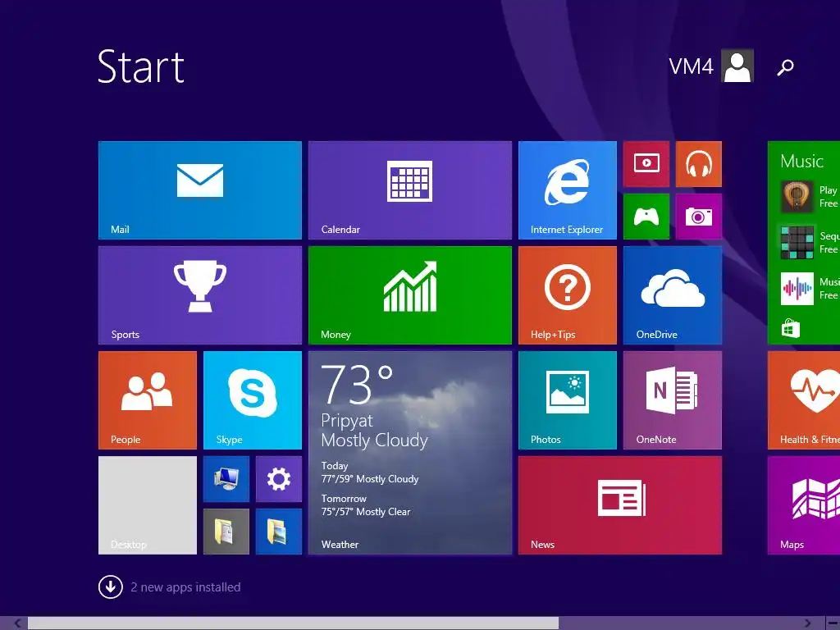Open the People tile

pyautogui.click(x=148, y=400)
